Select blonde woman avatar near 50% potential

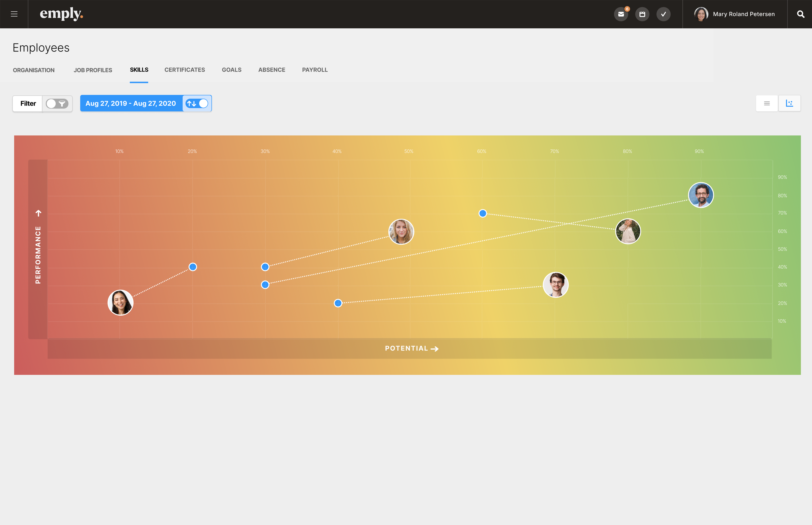[401, 232]
